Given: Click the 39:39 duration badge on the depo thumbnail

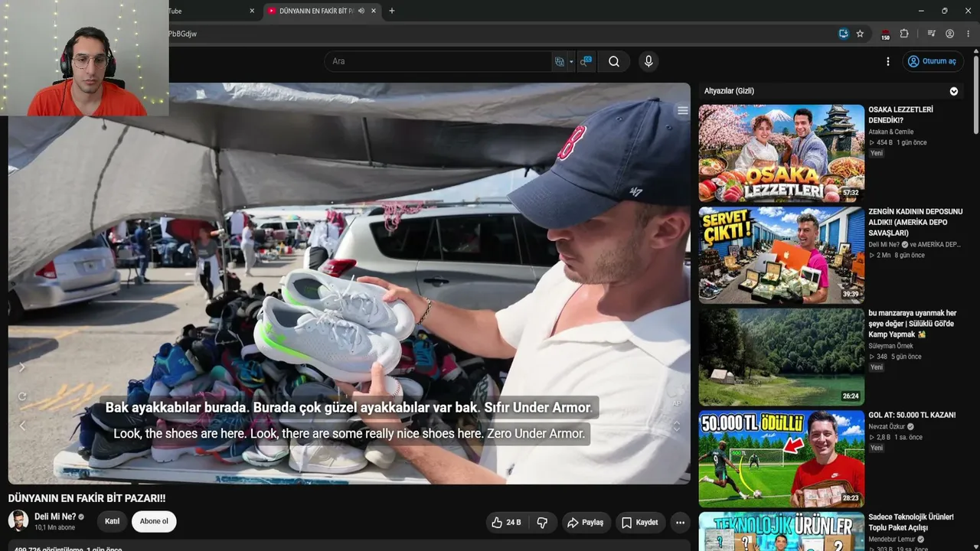Looking at the screenshot, I should tap(851, 295).
